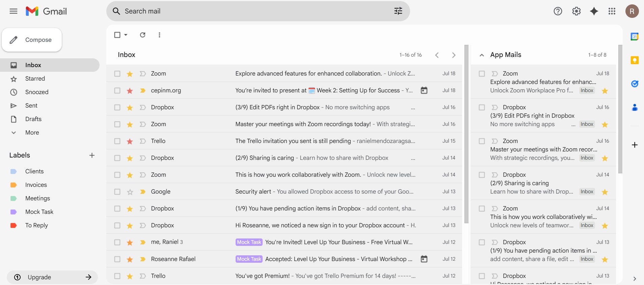Toggle importance marker on Google Security alert
644x285 pixels.
pos(143,192)
